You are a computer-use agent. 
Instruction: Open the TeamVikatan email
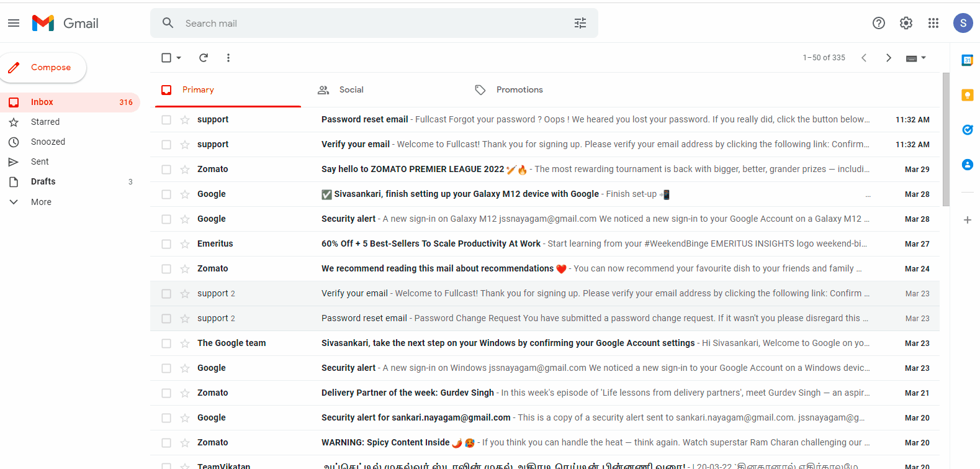point(545,463)
